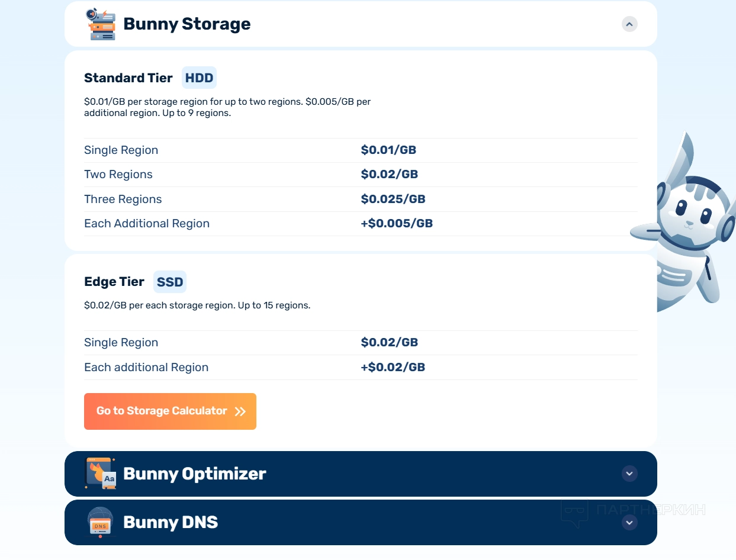Click the Partnerkin watermark logo

pyautogui.click(x=632, y=510)
